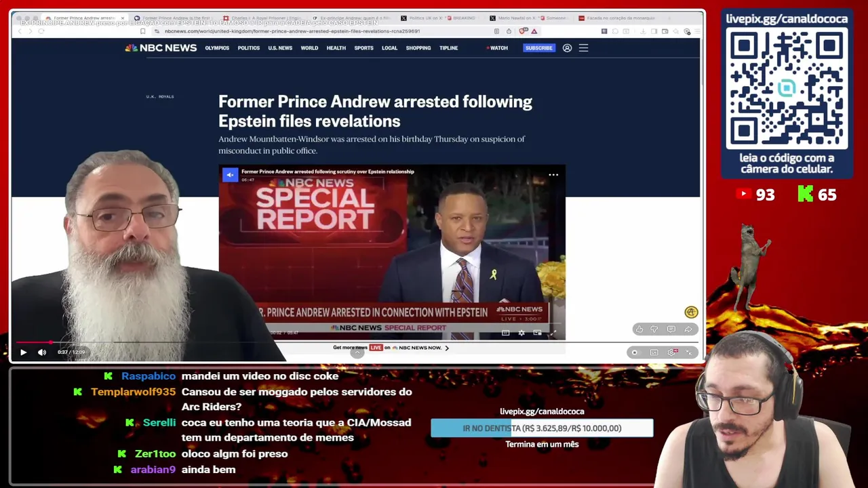Click the green Kick viewer count icon
The height and width of the screenshot is (488, 868).
[x=805, y=195]
